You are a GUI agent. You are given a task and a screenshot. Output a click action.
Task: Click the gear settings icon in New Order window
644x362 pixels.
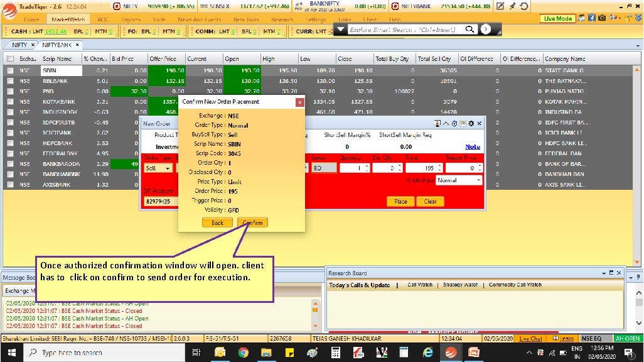pyautogui.click(x=471, y=123)
